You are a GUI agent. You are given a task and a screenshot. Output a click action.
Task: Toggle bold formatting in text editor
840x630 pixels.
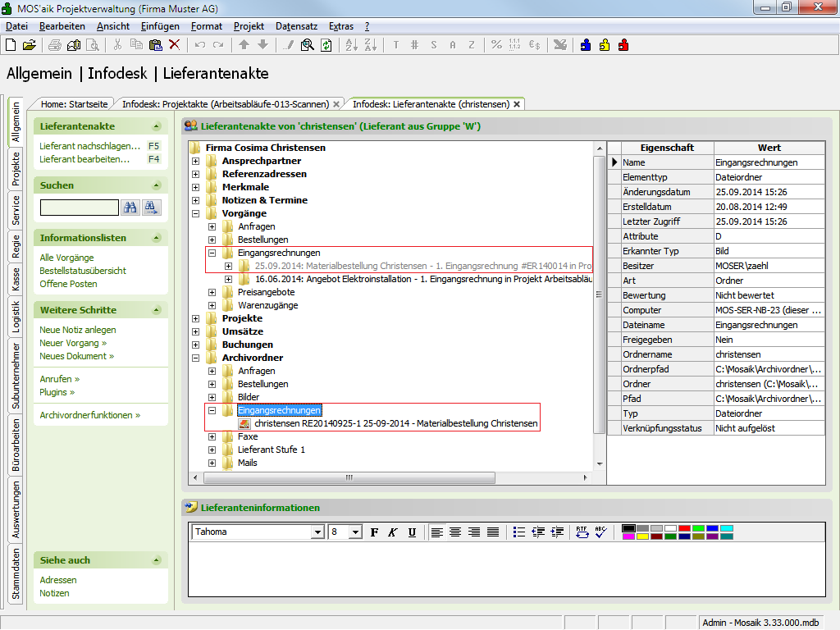pyautogui.click(x=374, y=532)
